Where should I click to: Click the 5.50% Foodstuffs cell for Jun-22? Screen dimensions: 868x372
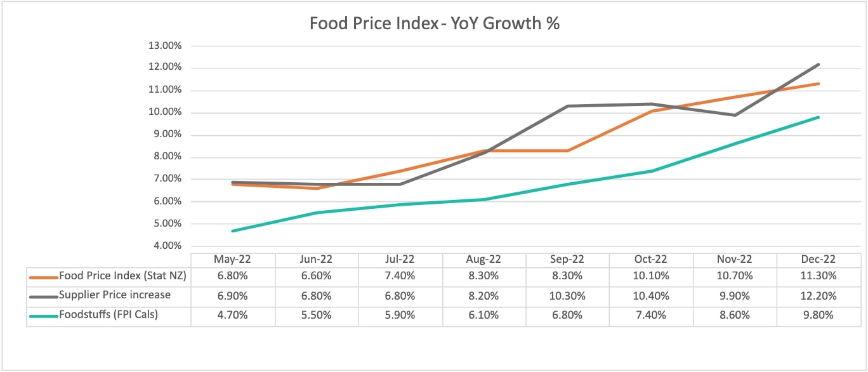pos(317,314)
